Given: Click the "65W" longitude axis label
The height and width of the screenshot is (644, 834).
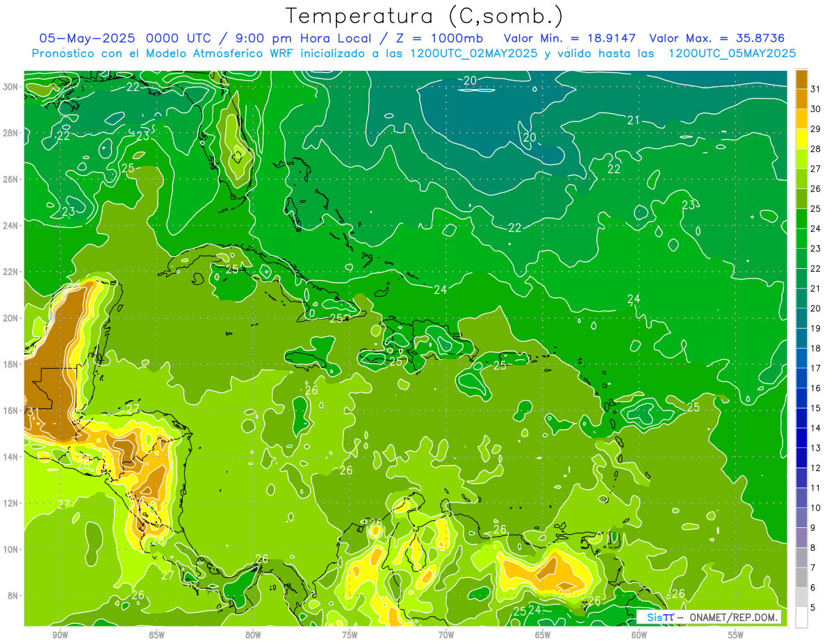Looking at the screenshot, I should point(543,635).
